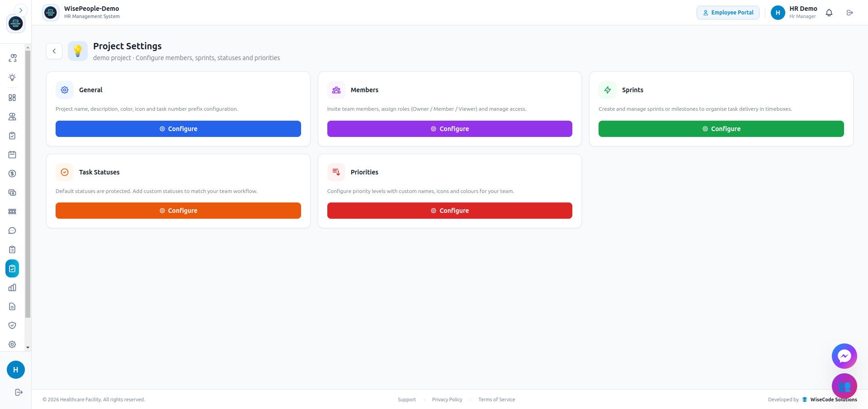Open the bar chart reports icon in sidebar
The width and height of the screenshot is (868, 409).
pos(12,287)
